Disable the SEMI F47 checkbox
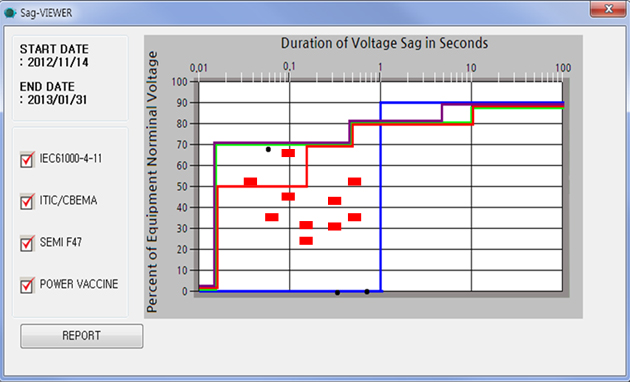This screenshot has width=630, height=383. point(27,244)
